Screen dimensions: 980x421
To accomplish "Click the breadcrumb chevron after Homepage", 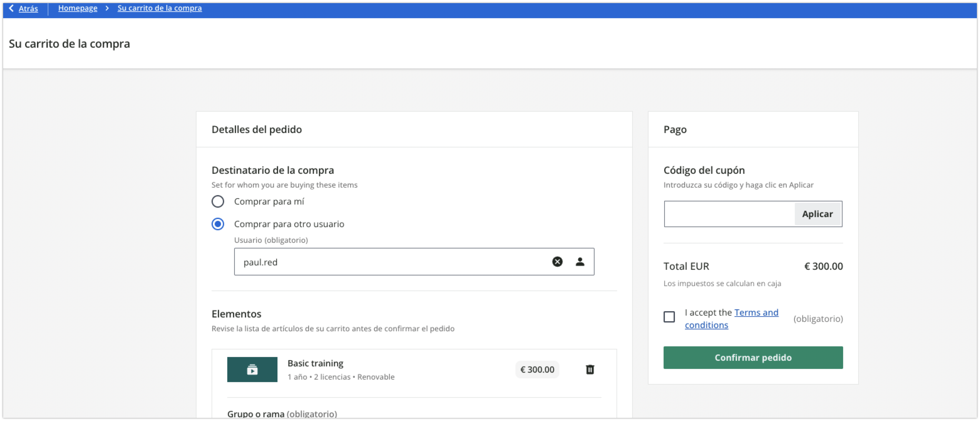I will (x=108, y=8).
